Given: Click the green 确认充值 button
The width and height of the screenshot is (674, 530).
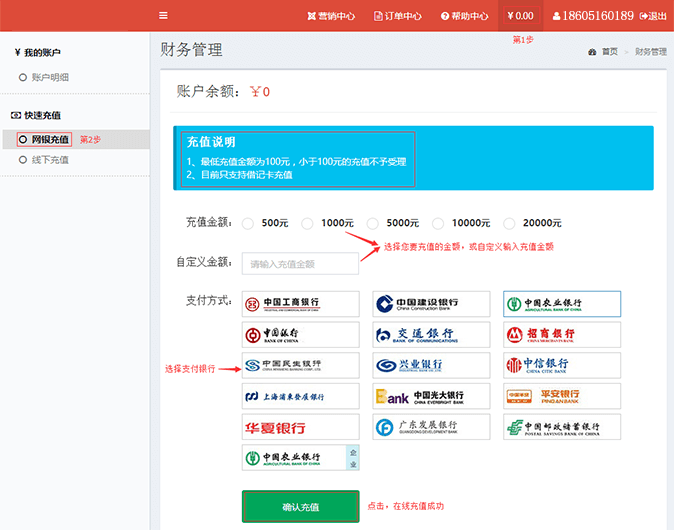Looking at the screenshot, I should [300, 507].
